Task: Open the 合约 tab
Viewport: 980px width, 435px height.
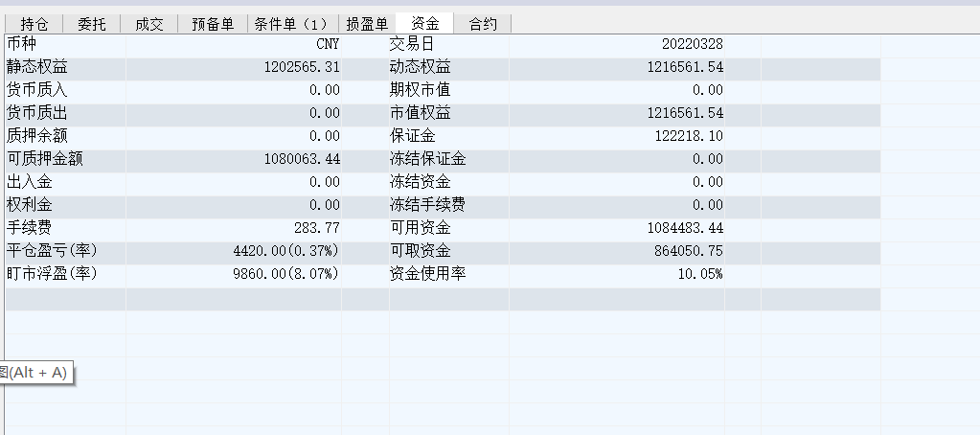Action: (483, 24)
